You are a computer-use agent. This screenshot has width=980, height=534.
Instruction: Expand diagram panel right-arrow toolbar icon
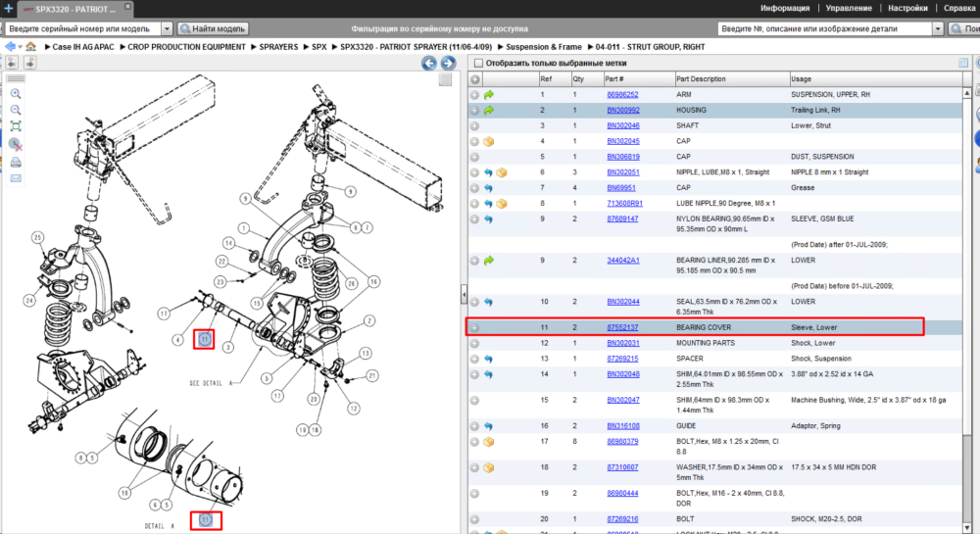click(x=29, y=63)
